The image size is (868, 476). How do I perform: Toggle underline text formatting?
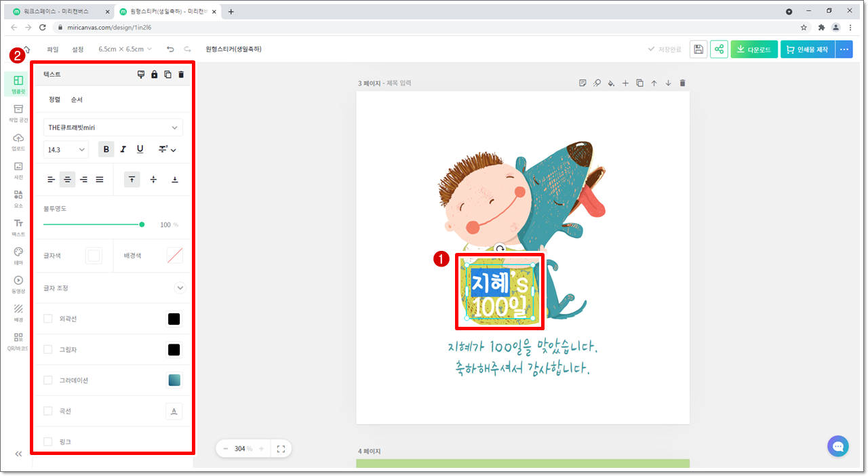coord(140,149)
